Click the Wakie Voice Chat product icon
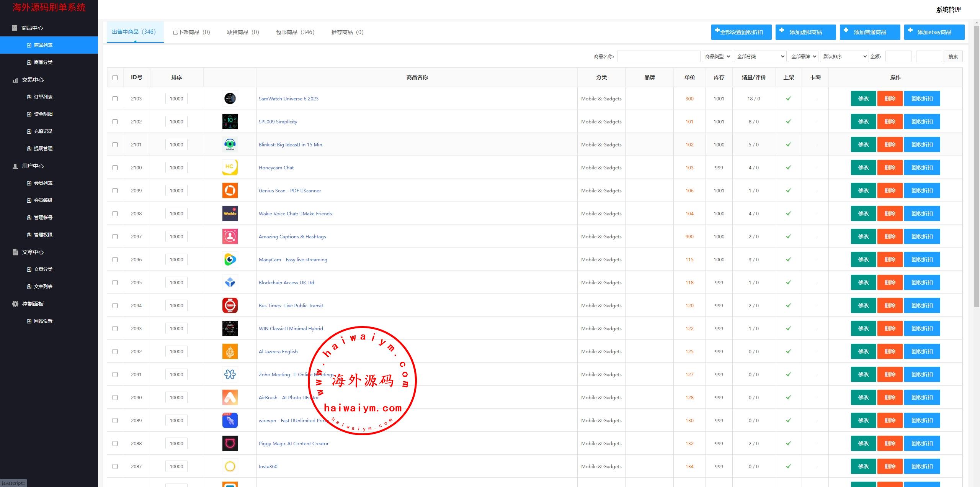 [230, 213]
